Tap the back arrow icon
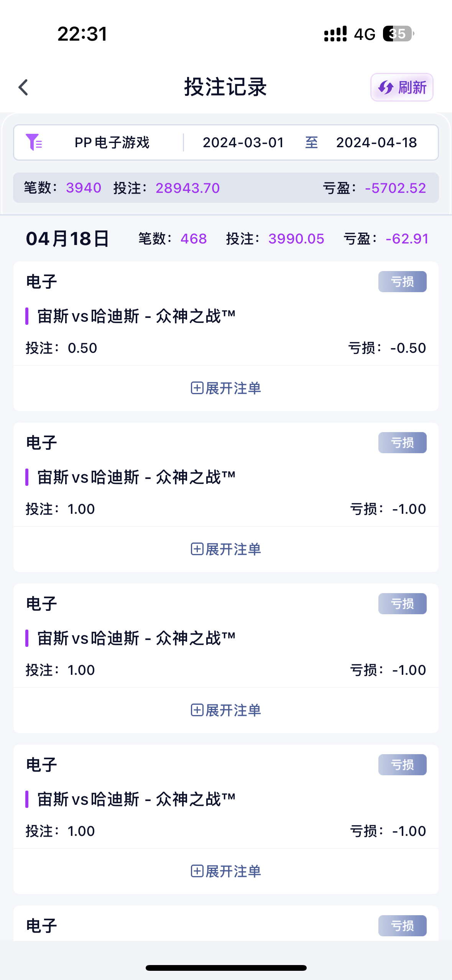Screen dimensions: 452x980 (x=23, y=87)
